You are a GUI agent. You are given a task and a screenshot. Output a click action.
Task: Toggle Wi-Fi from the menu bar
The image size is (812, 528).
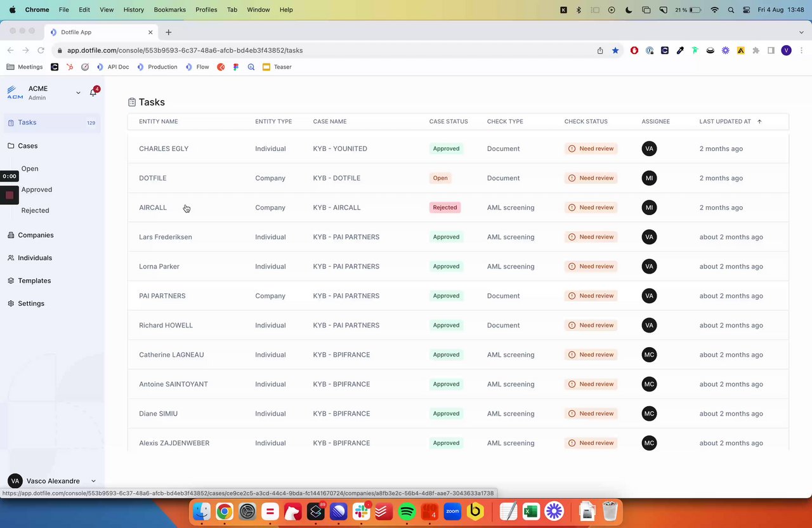point(715,10)
